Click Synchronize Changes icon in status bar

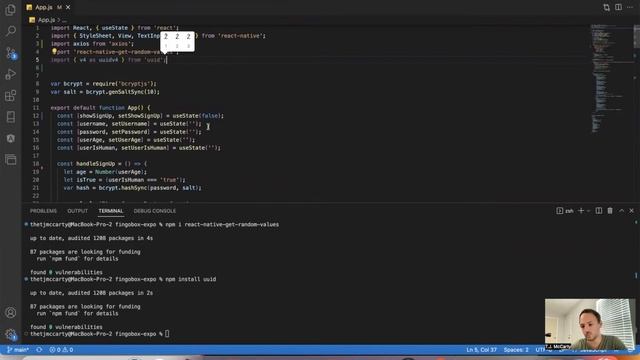[x=39, y=350]
